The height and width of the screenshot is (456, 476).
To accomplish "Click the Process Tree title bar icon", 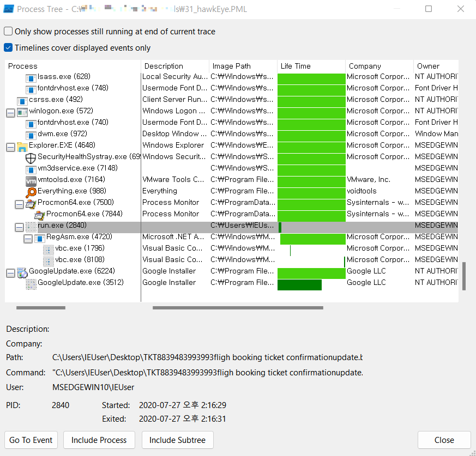I will 9,9.
